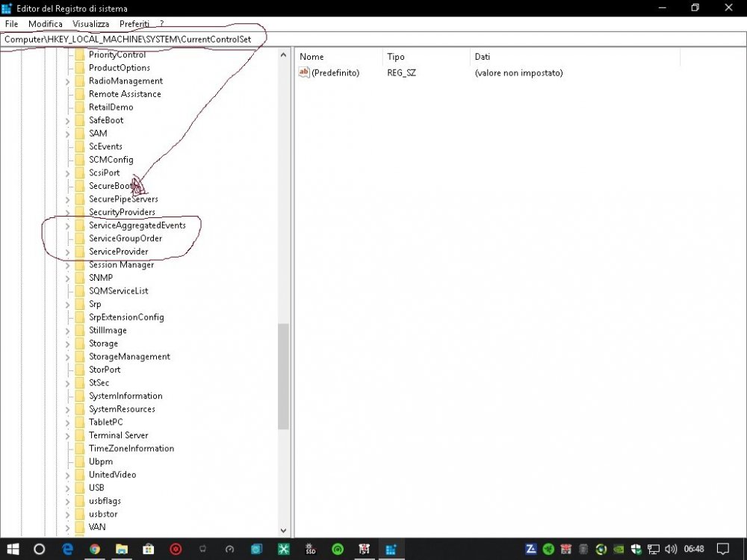This screenshot has width=747, height=560.
Task: Sort values by the Tipo column header
Action: click(x=426, y=57)
